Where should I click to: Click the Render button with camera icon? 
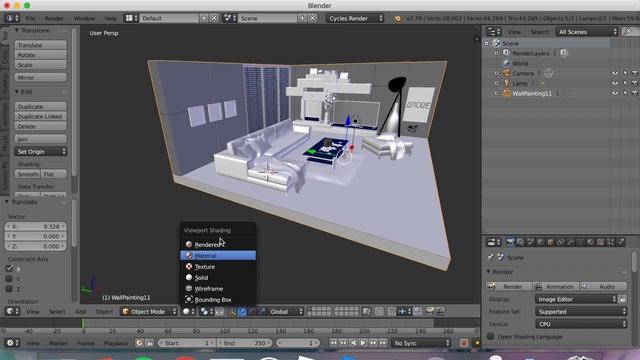[509, 287]
